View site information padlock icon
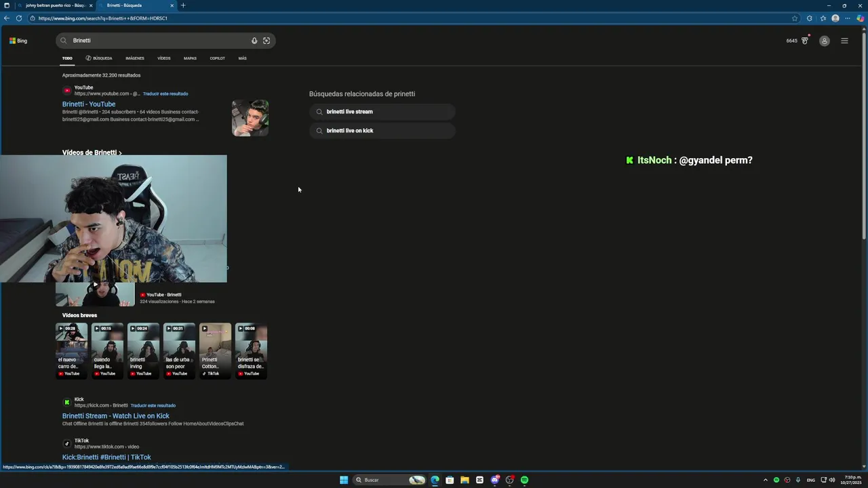The width and height of the screenshot is (868, 488). coord(33,18)
